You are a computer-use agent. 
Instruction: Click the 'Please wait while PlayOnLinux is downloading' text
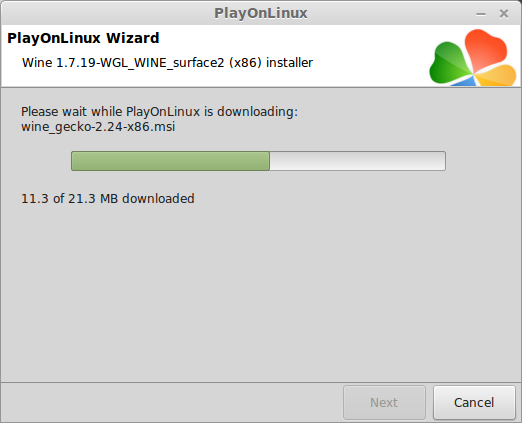[159, 112]
